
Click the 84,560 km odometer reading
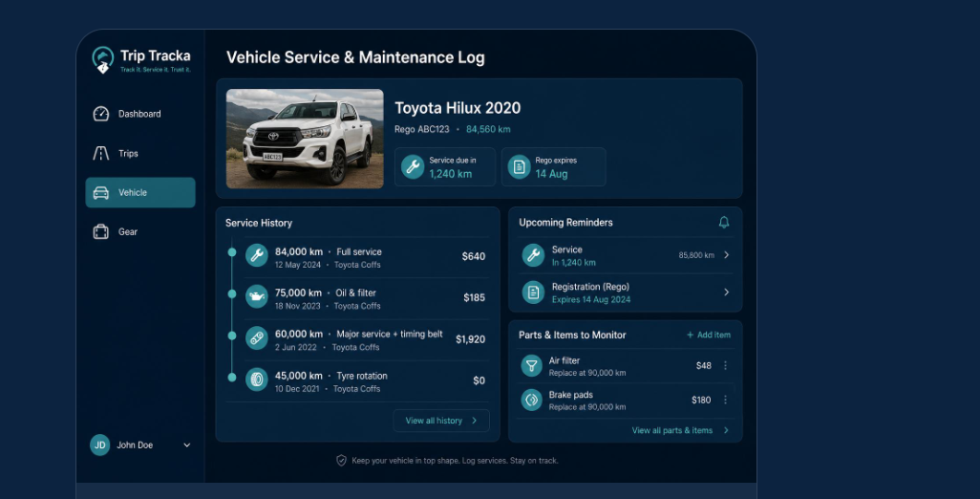pyautogui.click(x=488, y=129)
